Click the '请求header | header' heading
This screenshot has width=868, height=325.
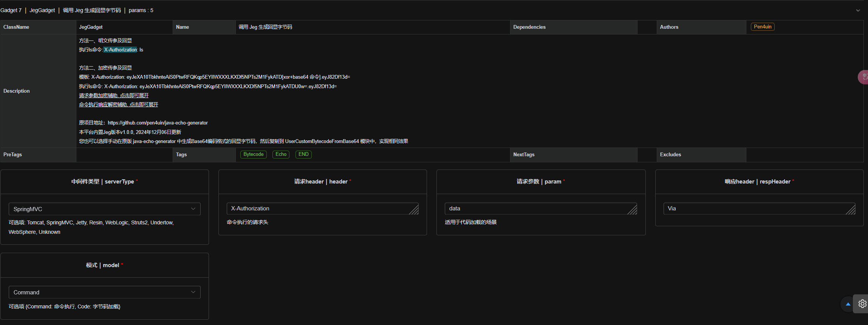pyautogui.click(x=321, y=182)
